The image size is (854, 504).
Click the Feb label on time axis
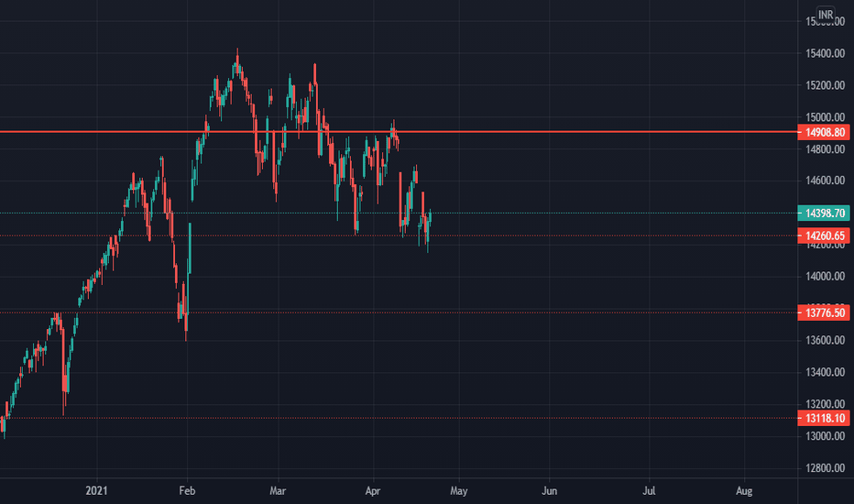(x=187, y=491)
